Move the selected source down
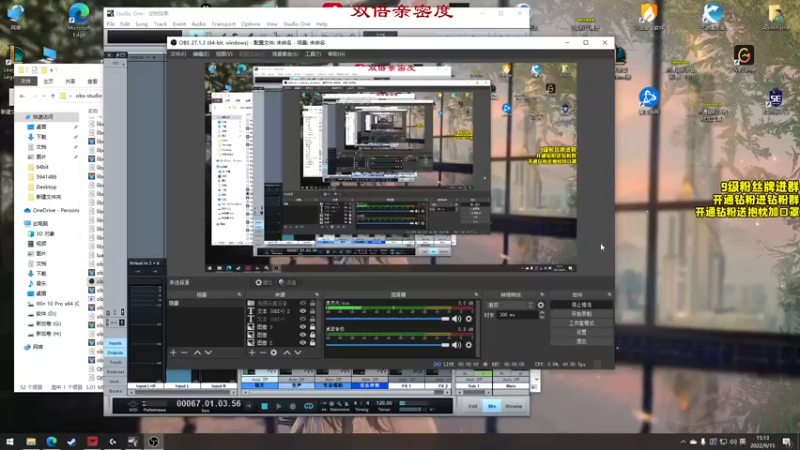The height and width of the screenshot is (450, 800). click(298, 353)
